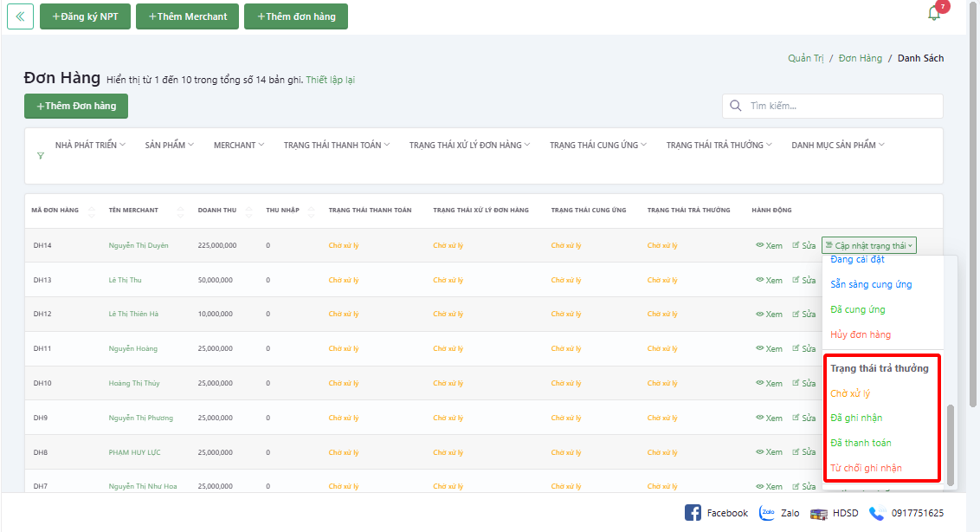Open the HDSD guide icon

818,513
